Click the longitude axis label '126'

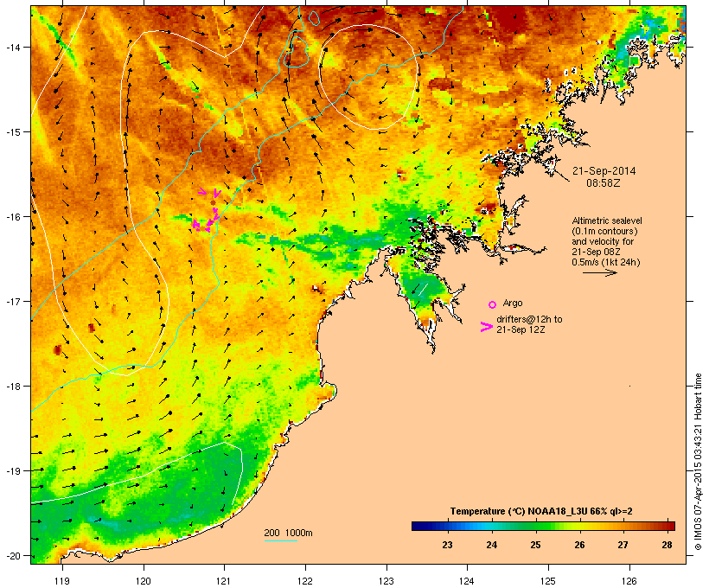pos(629,581)
